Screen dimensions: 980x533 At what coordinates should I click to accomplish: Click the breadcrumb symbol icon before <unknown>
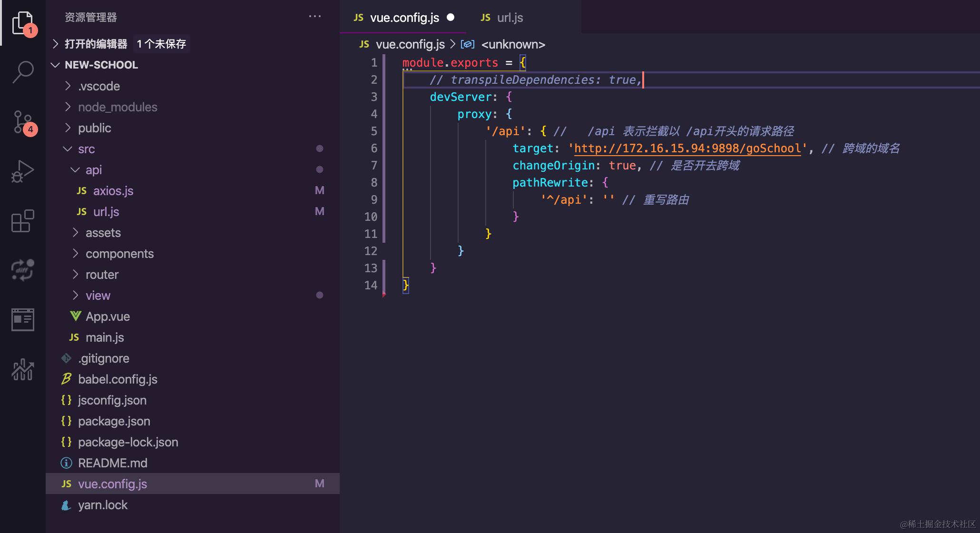tap(468, 44)
